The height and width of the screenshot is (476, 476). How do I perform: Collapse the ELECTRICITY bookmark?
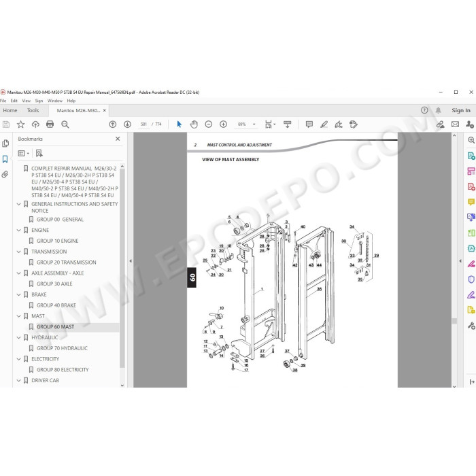click(19, 359)
